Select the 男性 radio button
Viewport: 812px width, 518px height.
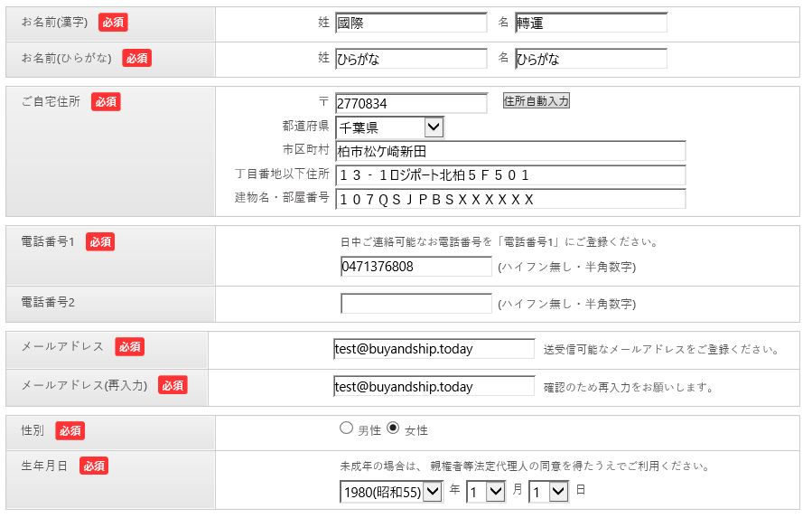[346, 429]
